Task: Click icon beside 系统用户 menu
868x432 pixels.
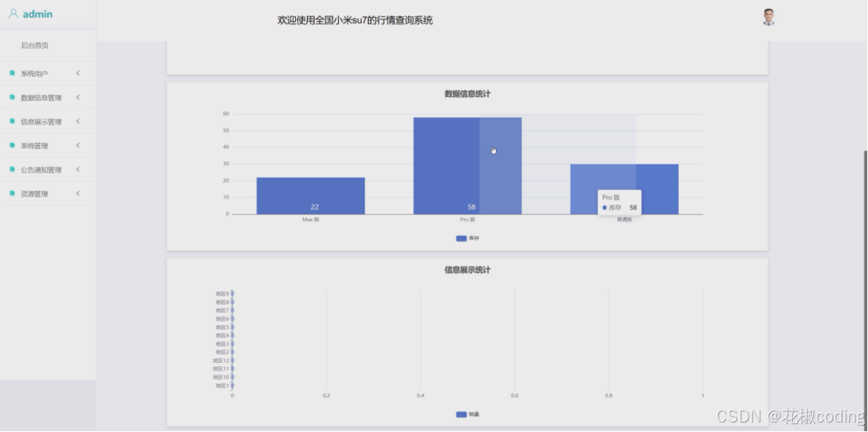Action: (13, 73)
